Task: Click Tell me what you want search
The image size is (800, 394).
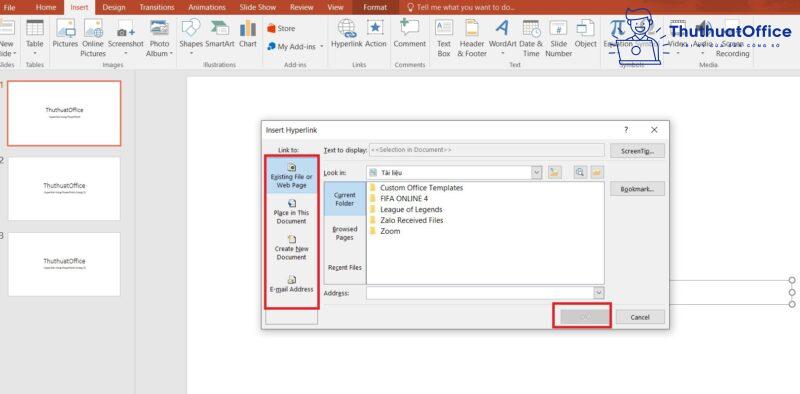Action: (x=461, y=7)
